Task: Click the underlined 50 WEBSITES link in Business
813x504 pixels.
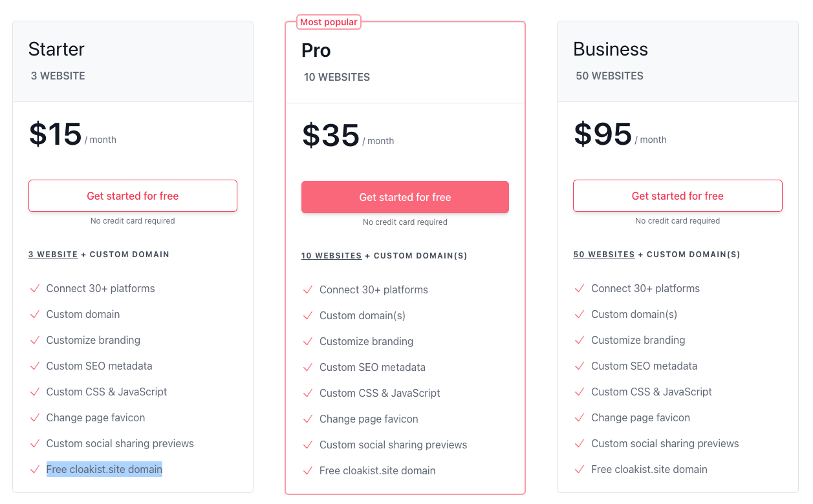Action: point(604,255)
